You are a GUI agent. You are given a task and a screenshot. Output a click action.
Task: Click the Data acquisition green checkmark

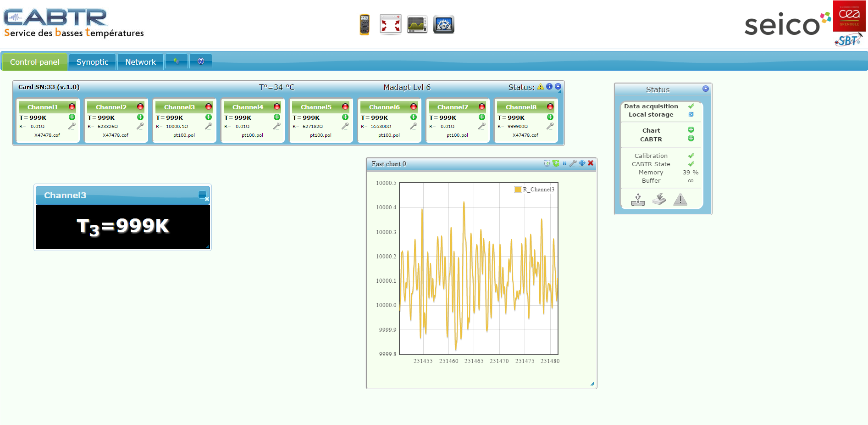[x=691, y=106]
